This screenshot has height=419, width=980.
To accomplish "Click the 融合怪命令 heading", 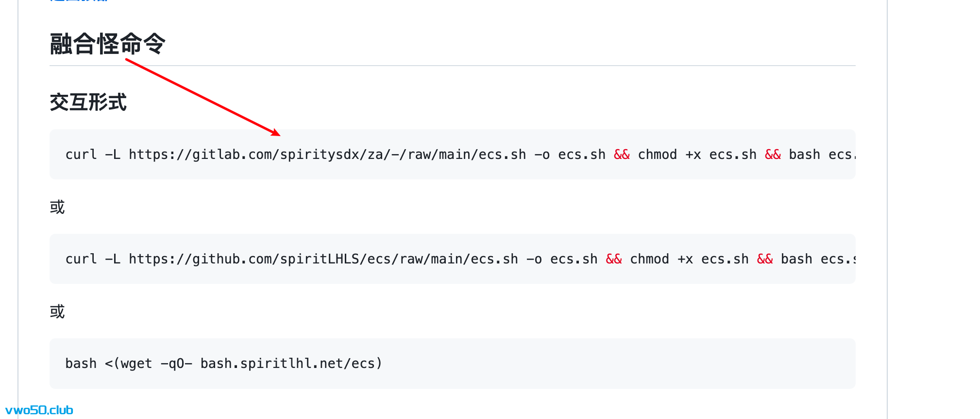I will 107,44.
